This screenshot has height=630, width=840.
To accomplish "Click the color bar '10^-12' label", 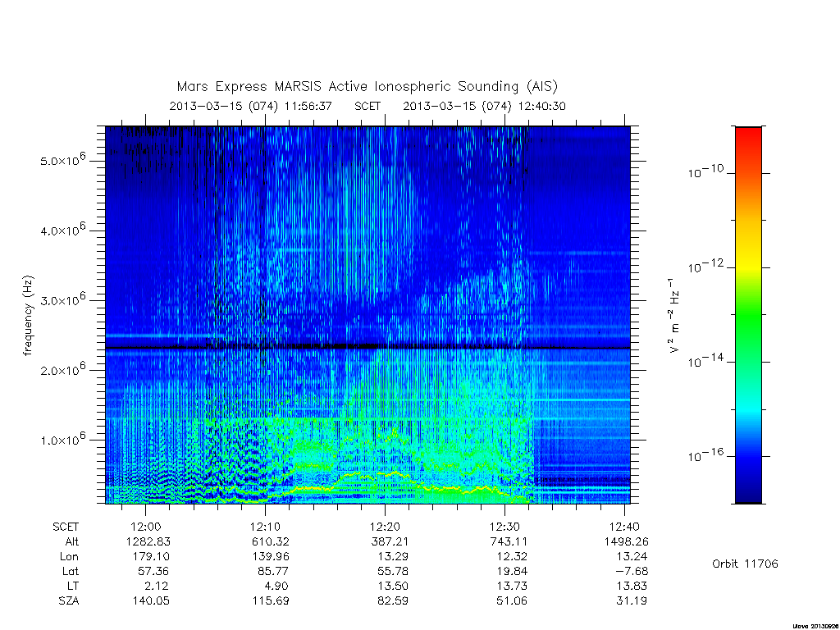I will coord(705,266).
